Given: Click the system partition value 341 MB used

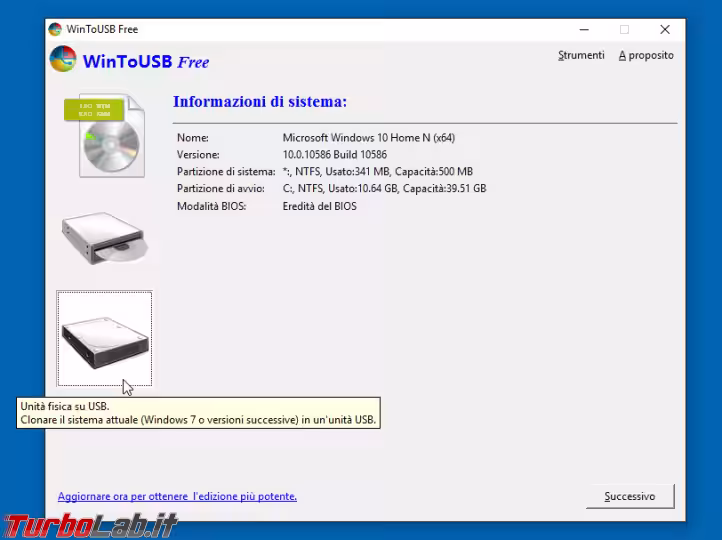Looking at the screenshot, I should coord(378,172).
